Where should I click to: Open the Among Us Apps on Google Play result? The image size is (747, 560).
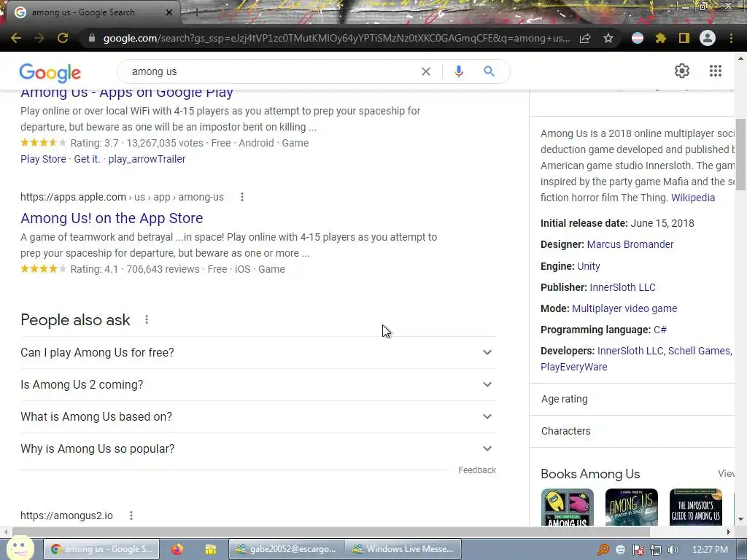(x=127, y=93)
